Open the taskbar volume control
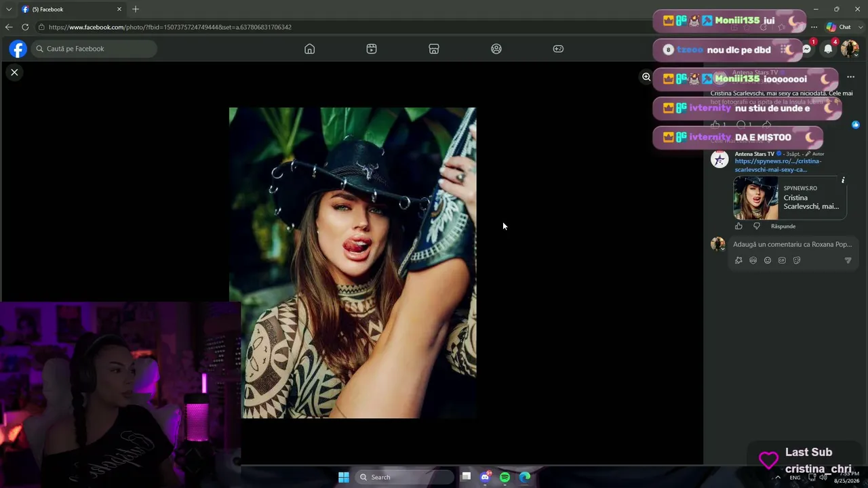This screenshot has height=488, width=868. (823, 477)
